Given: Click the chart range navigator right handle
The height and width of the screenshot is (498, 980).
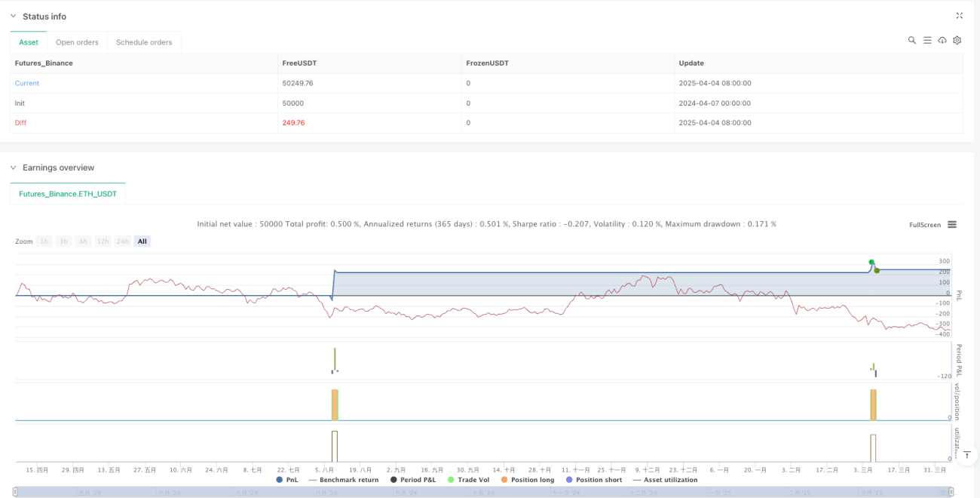Looking at the screenshot, I should [x=949, y=492].
